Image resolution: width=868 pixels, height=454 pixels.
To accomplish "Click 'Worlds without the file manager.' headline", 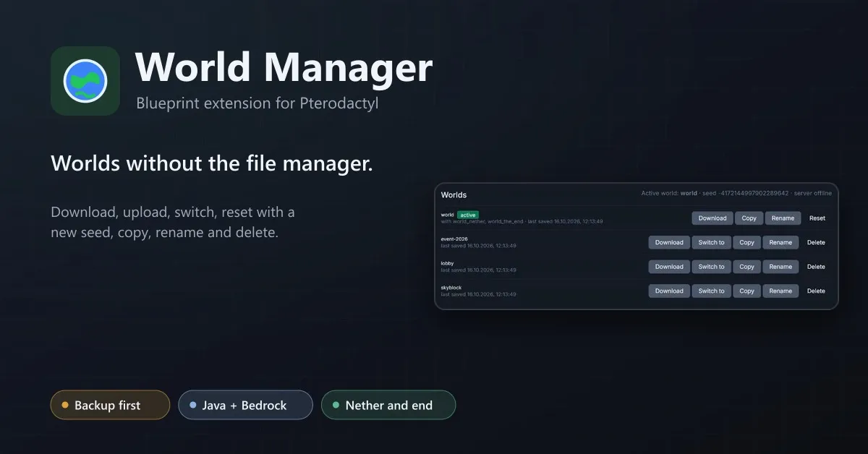I will (x=212, y=164).
